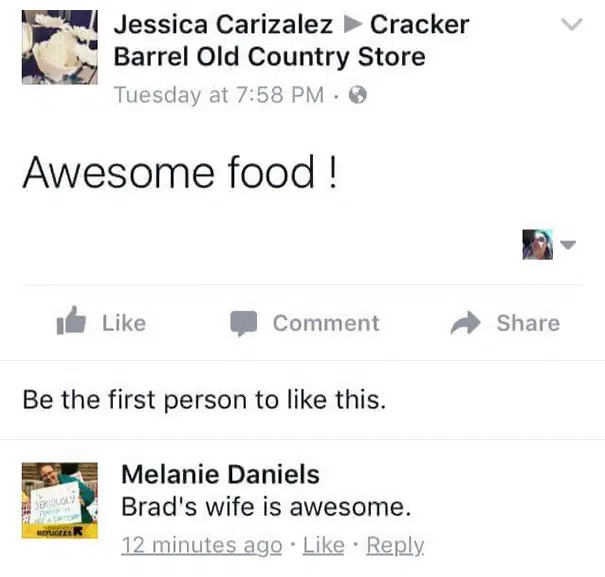Open Jessica Carizalez's profile name link

click(x=220, y=24)
